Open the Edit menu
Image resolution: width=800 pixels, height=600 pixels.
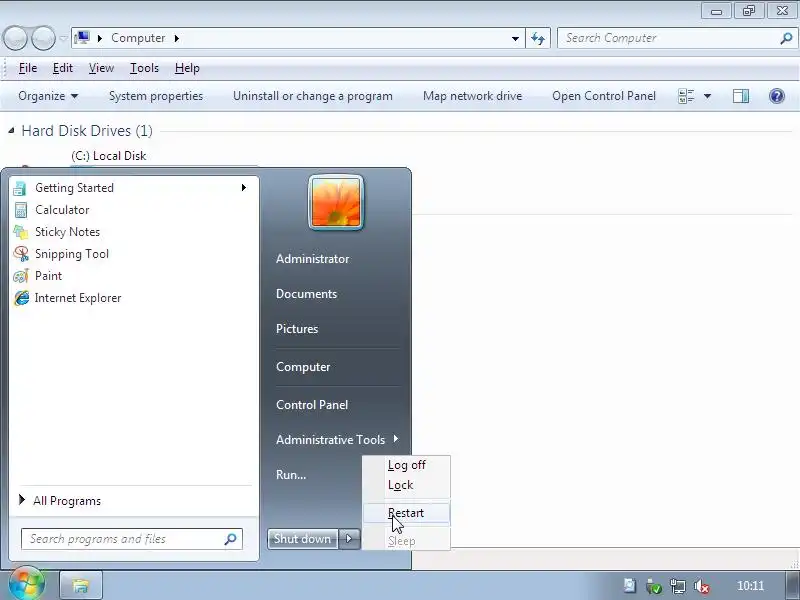63,68
